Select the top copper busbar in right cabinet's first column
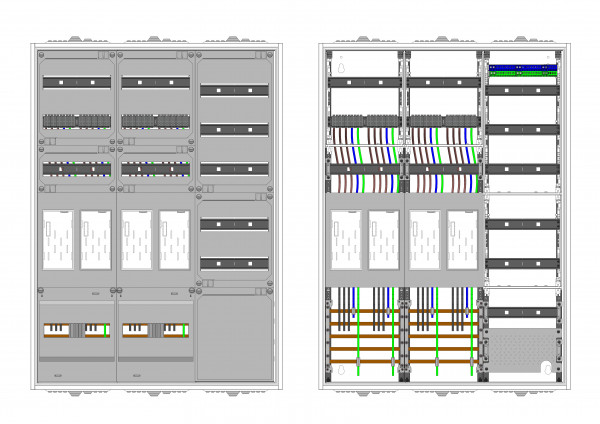 364,312
